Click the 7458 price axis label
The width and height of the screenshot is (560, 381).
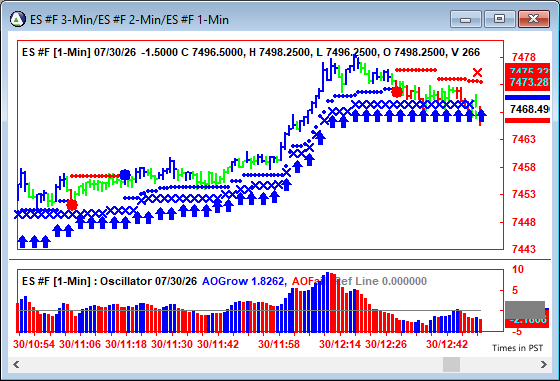point(524,167)
